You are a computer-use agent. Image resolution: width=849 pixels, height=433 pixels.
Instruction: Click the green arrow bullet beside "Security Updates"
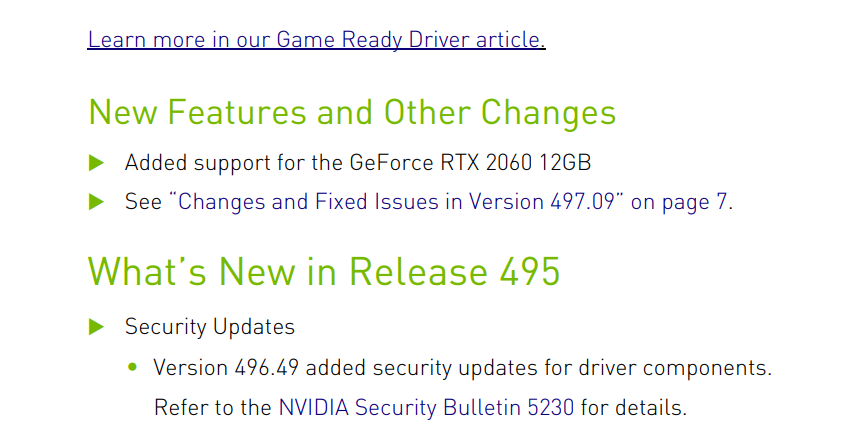click(96, 326)
